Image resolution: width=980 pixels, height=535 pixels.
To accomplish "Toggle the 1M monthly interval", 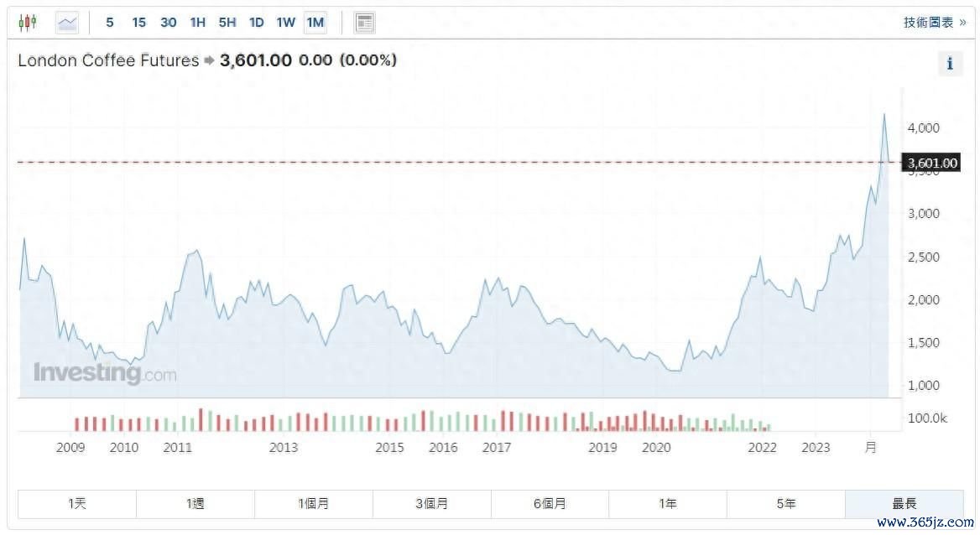I will coord(315,23).
